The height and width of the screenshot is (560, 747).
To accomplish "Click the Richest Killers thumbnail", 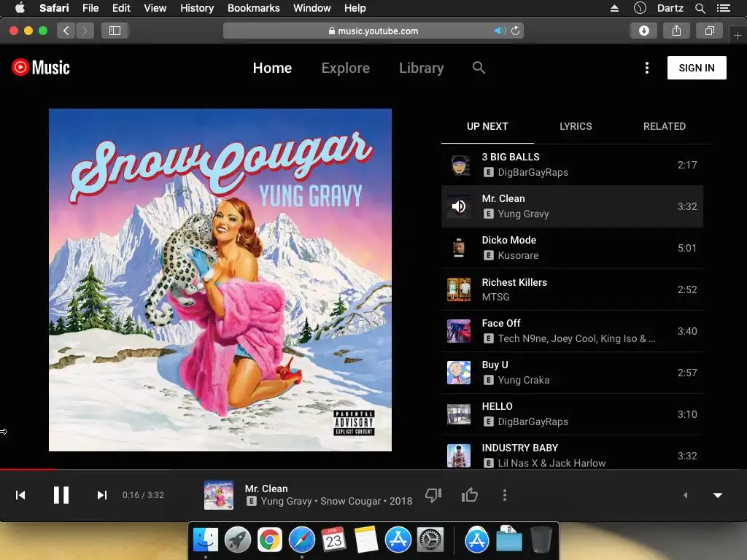I will point(459,289).
